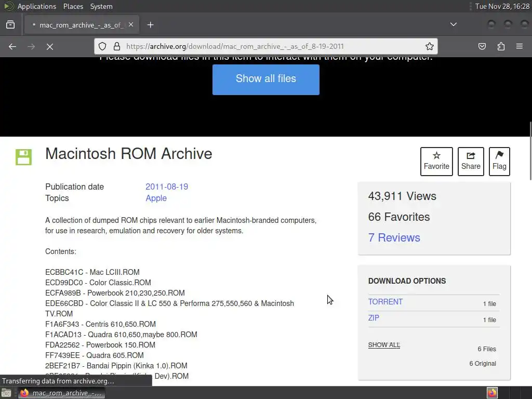
Task: Click the 'DOWNLOAD OPTIONS' heading
Action: [x=407, y=281]
